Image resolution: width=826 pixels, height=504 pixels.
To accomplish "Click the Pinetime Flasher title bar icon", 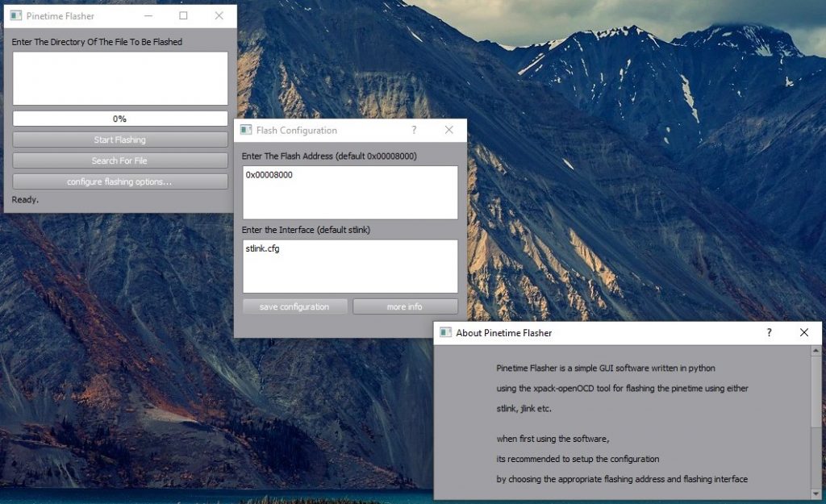I will 15,16.
